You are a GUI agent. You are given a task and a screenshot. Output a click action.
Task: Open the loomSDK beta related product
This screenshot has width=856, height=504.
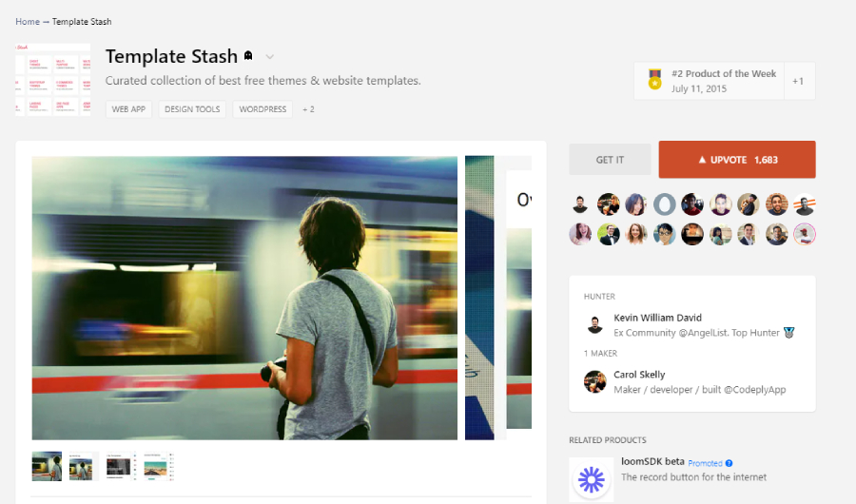pos(652,461)
